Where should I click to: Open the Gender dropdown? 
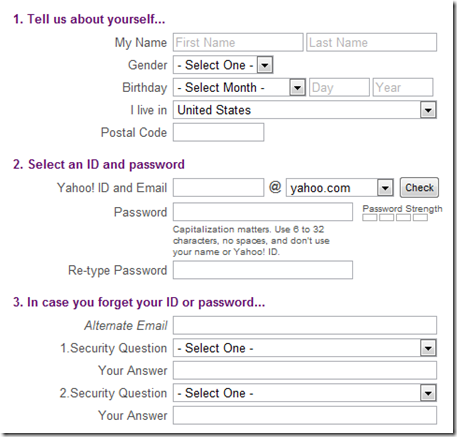(x=223, y=65)
